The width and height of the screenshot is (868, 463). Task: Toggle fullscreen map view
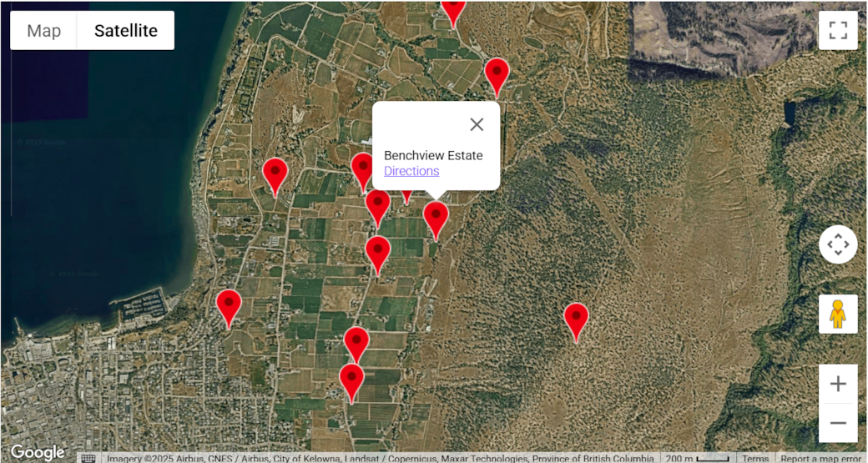click(838, 30)
